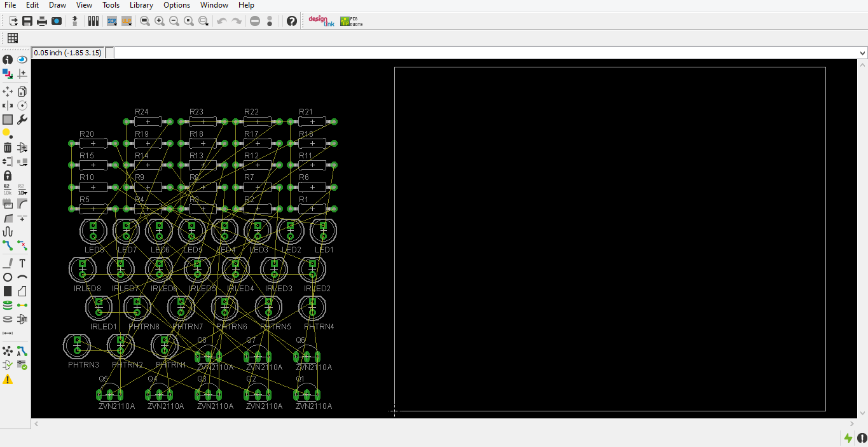Save the board design
Image resolution: width=868 pixels, height=447 pixels.
(x=27, y=21)
